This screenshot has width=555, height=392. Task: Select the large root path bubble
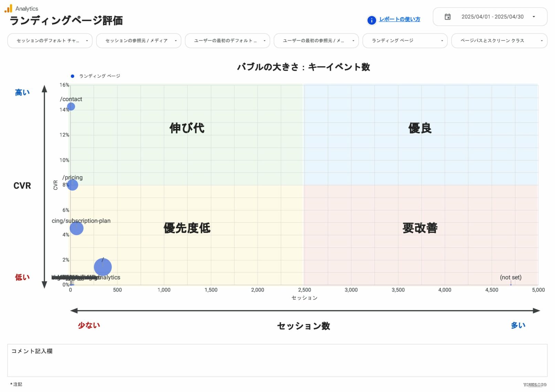(102, 266)
